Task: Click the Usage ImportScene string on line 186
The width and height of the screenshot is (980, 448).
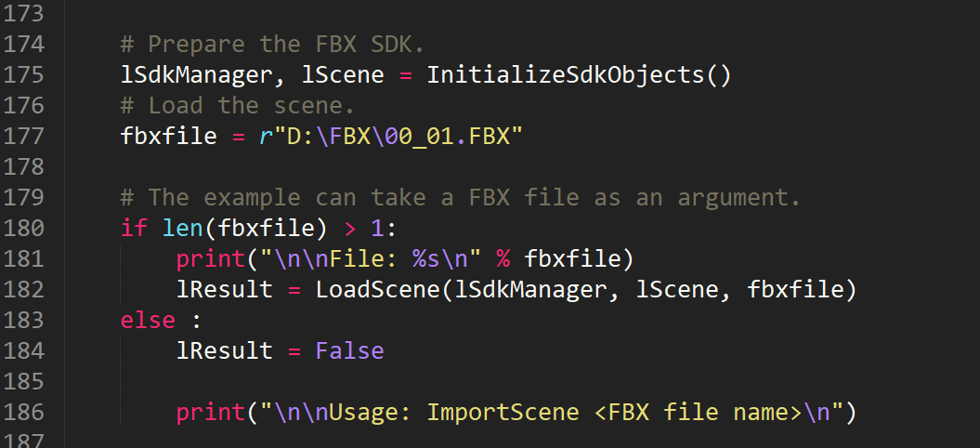Action: (x=551, y=413)
